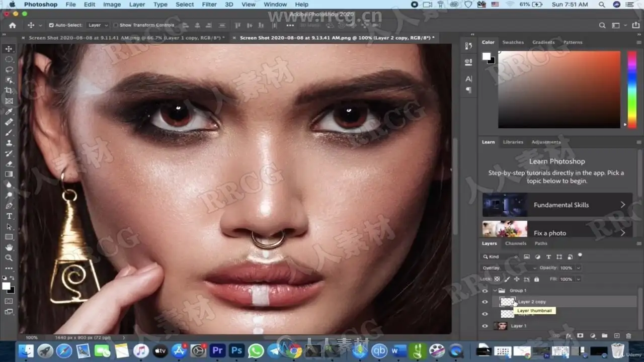The image size is (644, 362).
Task: Select the Eyedropper tool
Action: 9,112
